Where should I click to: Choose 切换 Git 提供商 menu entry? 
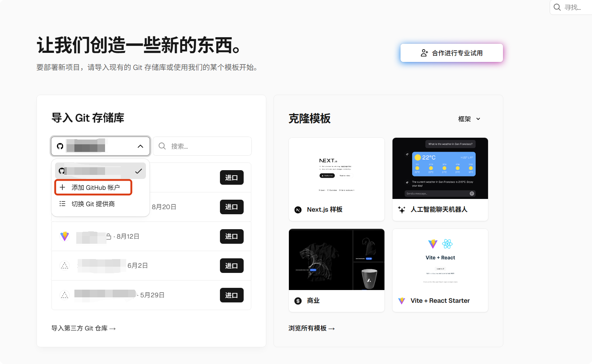click(101, 204)
